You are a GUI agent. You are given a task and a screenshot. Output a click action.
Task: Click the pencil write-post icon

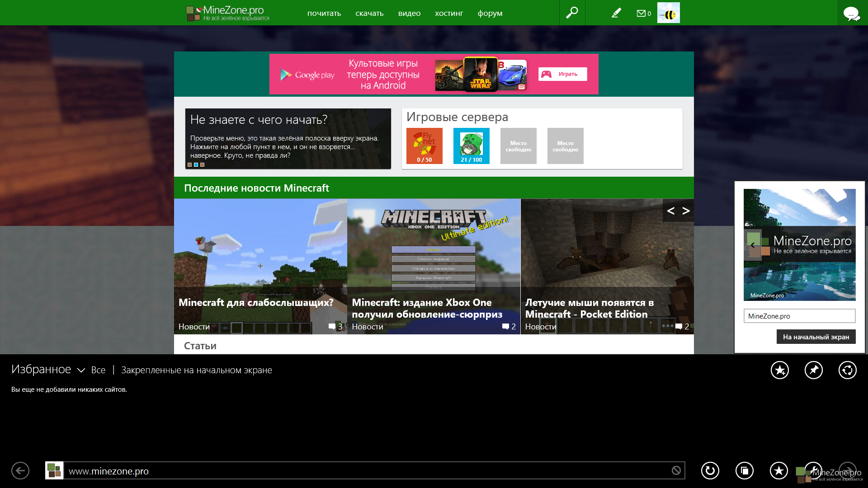616,13
